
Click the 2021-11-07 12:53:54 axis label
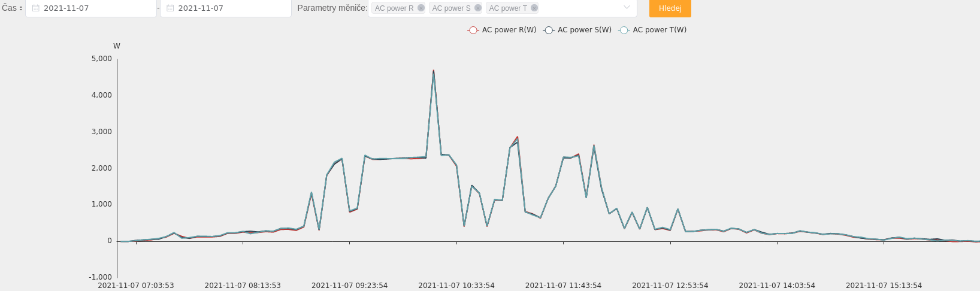(670, 286)
